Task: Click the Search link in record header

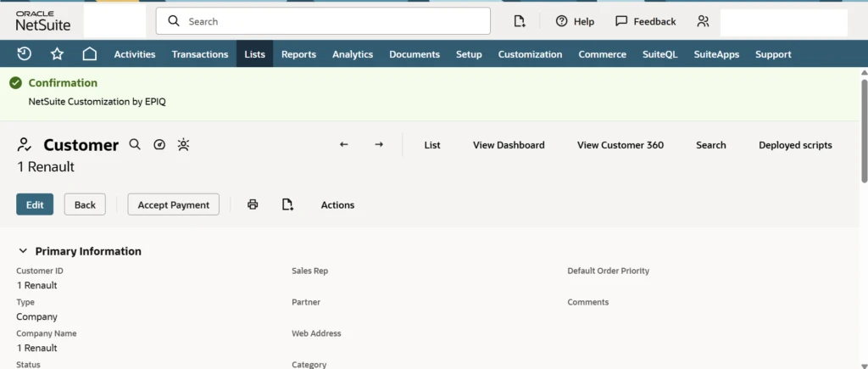Action: [711, 145]
